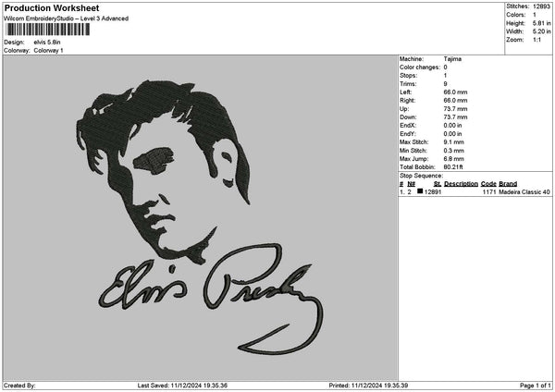The height and width of the screenshot is (392, 555).
Task: Click 'Page 1 of 1' in footer
Action: click(536, 386)
